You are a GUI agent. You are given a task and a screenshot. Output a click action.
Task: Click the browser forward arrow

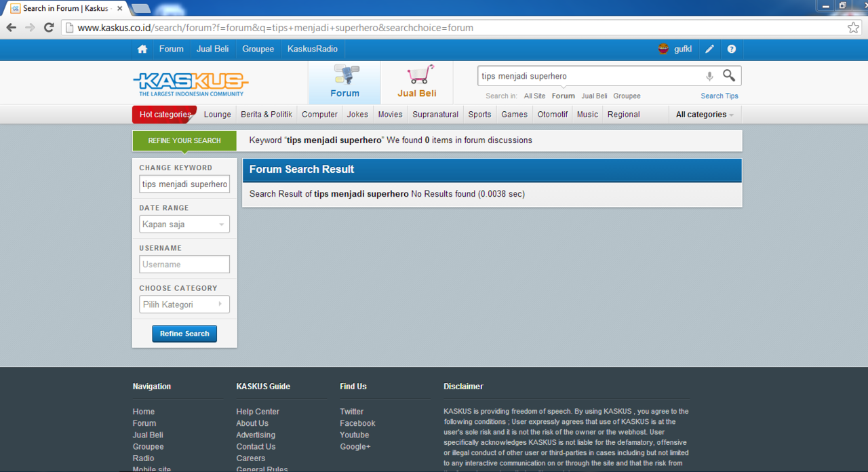pyautogui.click(x=30, y=28)
